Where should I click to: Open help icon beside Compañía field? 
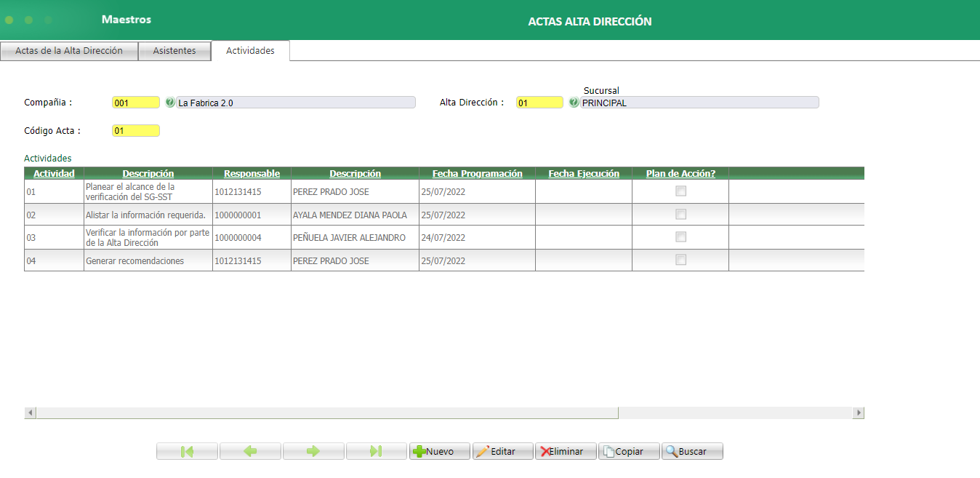pyautogui.click(x=170, y=103)
